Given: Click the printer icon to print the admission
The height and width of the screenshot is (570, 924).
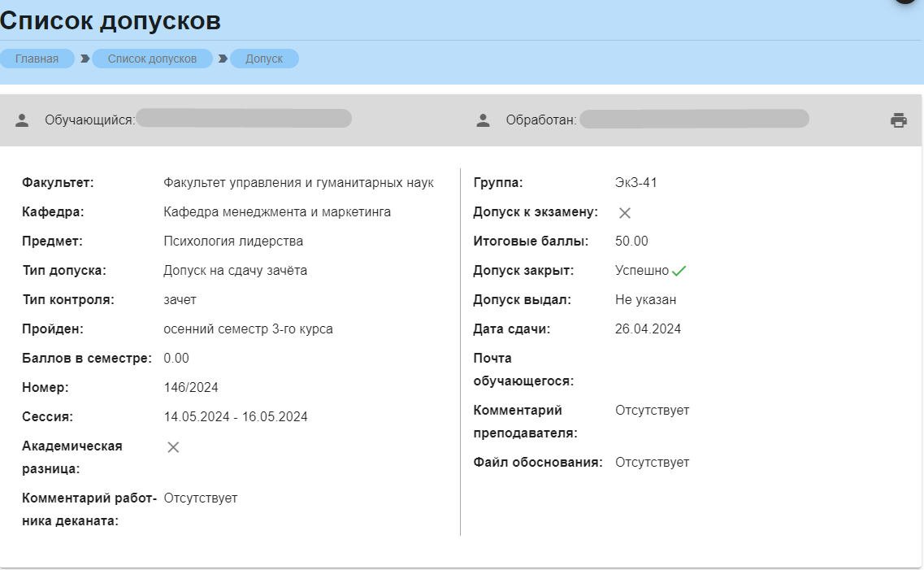Looking at the screenshot, I should point(898,120).
